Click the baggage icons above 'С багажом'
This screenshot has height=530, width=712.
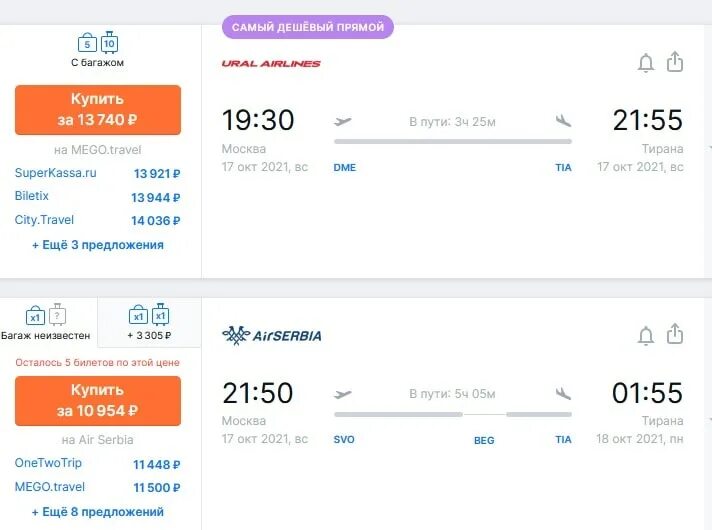click(x=98, y=43)
